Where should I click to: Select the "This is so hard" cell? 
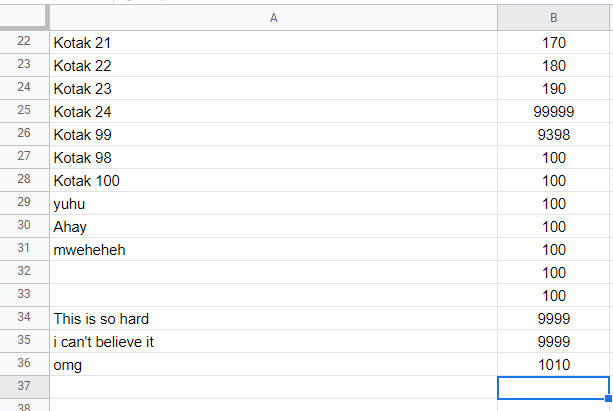point(273,318)
